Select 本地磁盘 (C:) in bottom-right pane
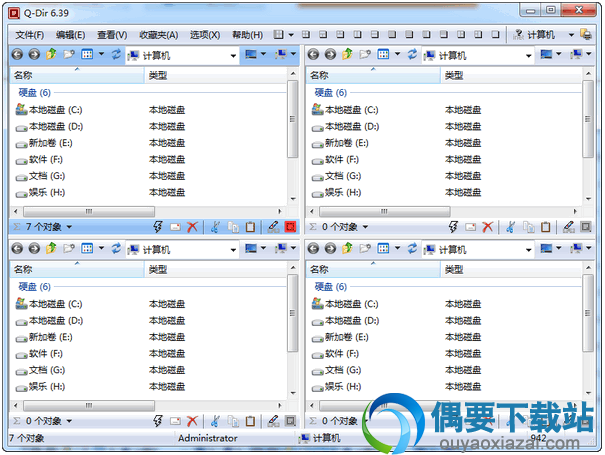Image resolution: width=605 pixels, height=455 pixels. pos(345,304)
